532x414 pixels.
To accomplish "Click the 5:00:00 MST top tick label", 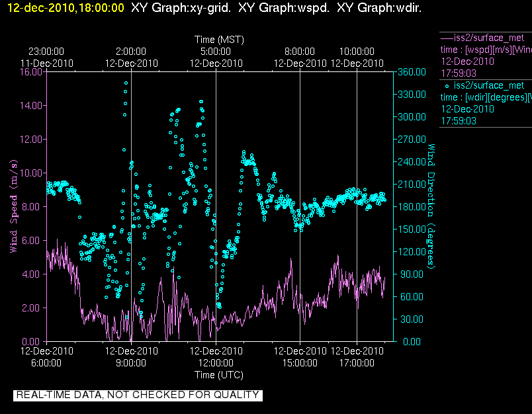I will 216,52.
